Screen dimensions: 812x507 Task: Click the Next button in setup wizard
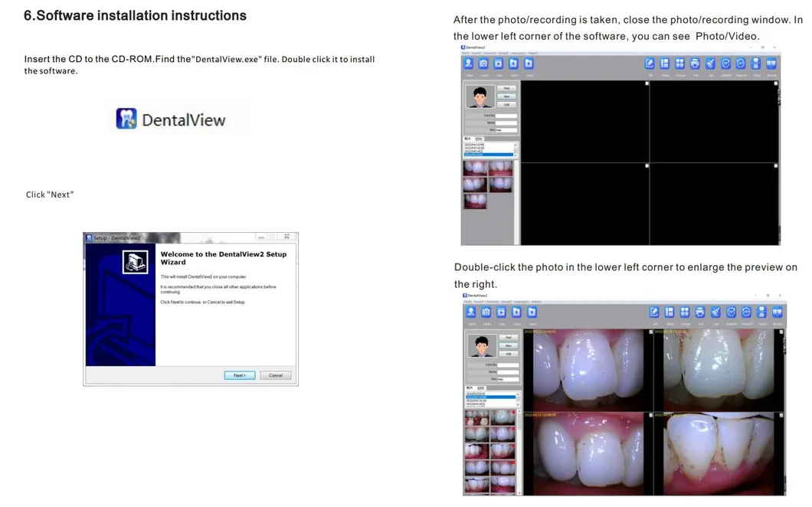pyautogui.click(x=239, y=375)
